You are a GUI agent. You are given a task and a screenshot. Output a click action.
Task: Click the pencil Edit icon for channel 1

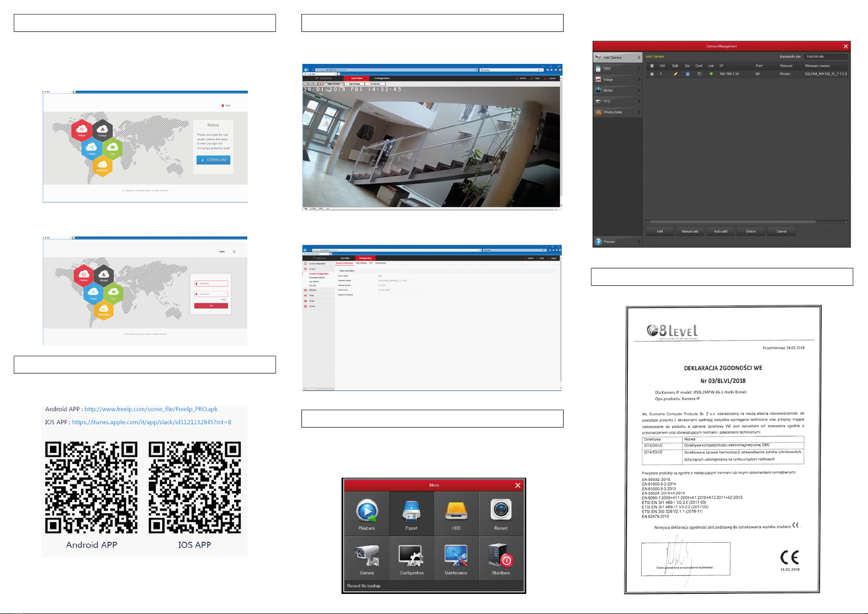[675, 74]
